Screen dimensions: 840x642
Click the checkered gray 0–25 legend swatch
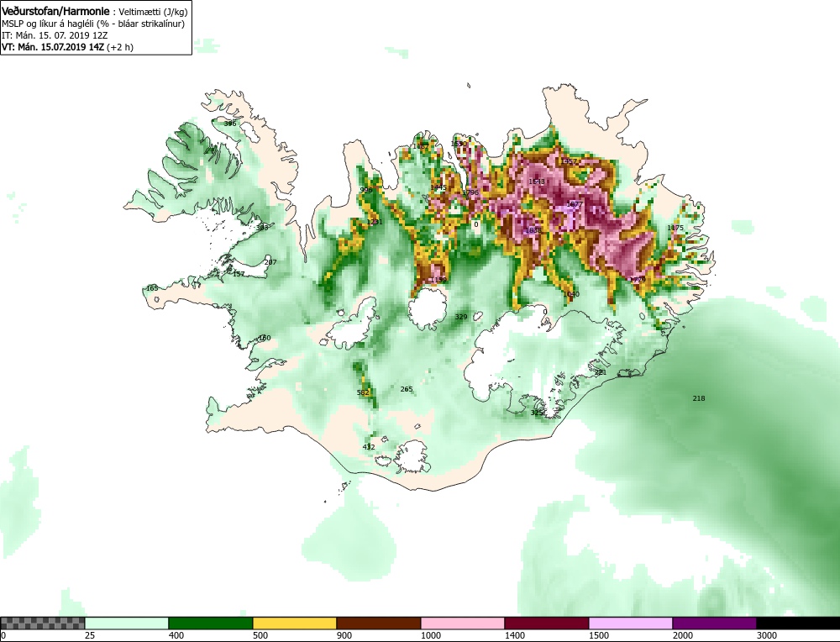coord(42,623)
